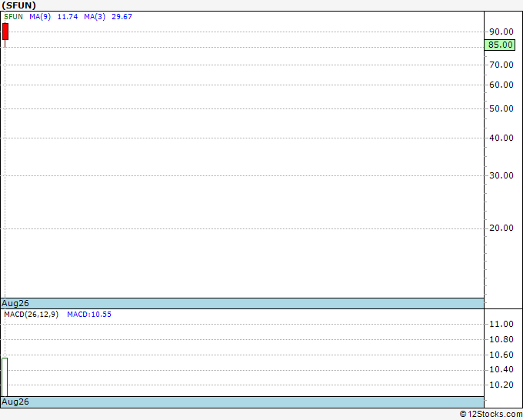The width and height of the screenshot is (523, 420).
Task: Click the MA(9) indicator label
Action: (40, 17)
